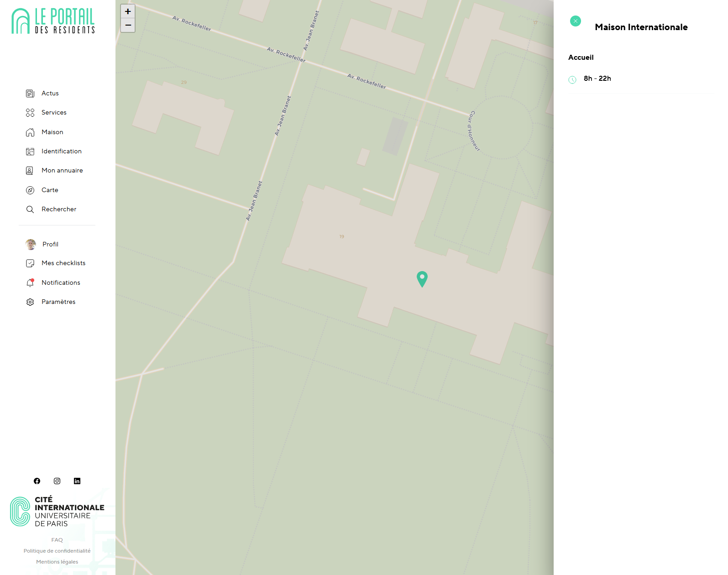Click the Services four-circles icon
The width and height of the screenshot is (728, 575).
[x=30, y=113]
